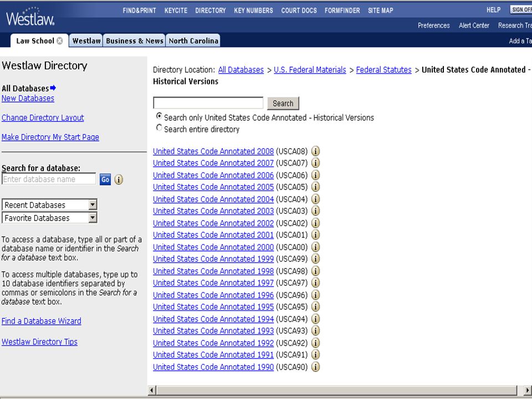Open info icon for USCA04 database
Screen dimensions: 532x399
coord(315,199)
